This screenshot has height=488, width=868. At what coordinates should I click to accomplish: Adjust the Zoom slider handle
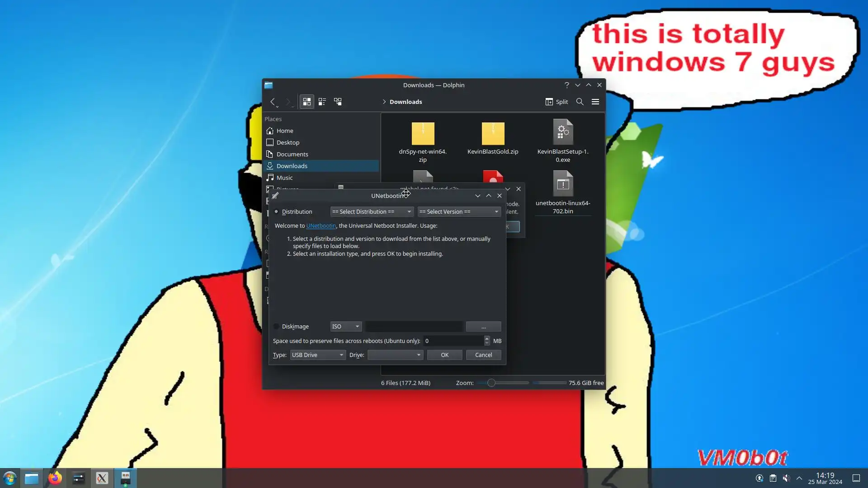point(491,383)
